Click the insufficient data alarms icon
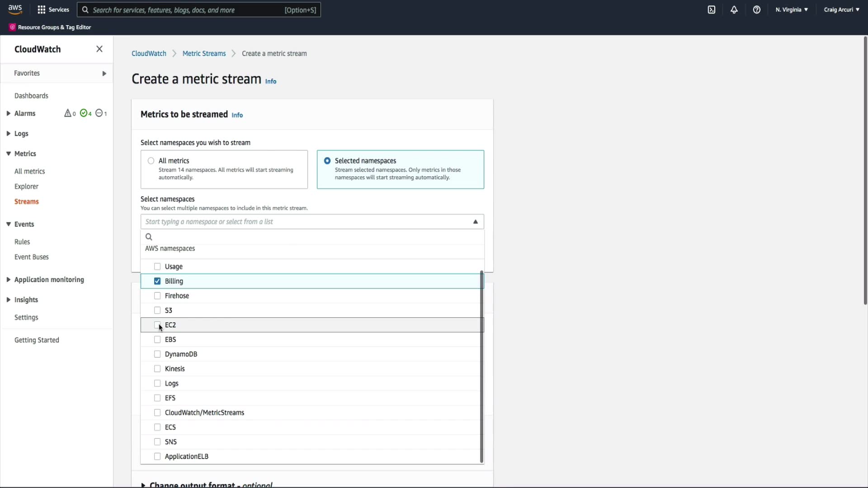868x488 pixels. click(x=99, y=113)
